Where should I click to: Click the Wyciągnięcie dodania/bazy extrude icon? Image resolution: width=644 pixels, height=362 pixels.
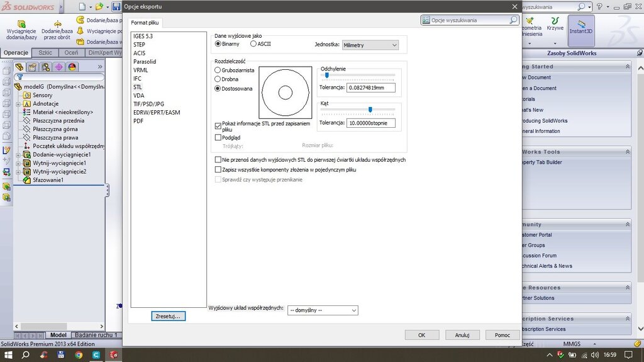pos(21,25)
